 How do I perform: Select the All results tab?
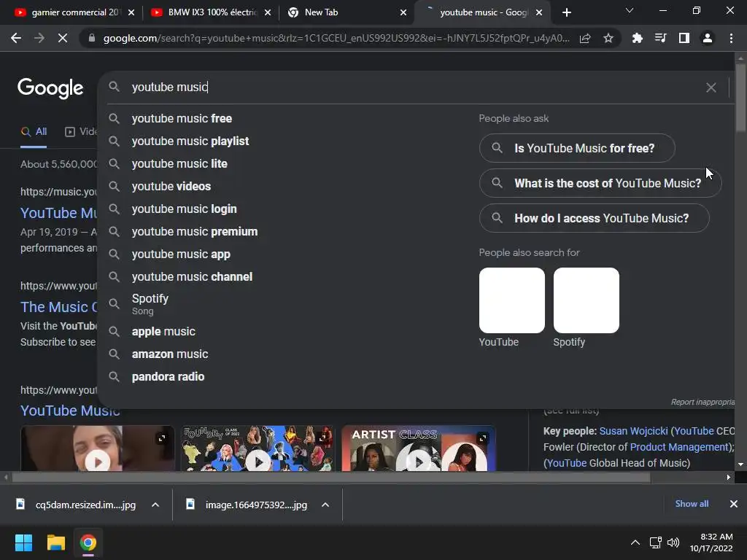pyautogui.click(x=34, y=132)
